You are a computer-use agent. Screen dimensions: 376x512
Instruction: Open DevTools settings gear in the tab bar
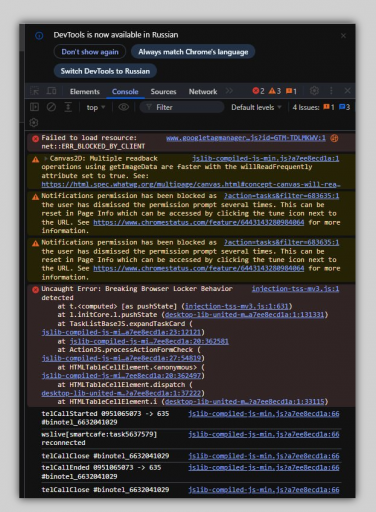[314, 91]
